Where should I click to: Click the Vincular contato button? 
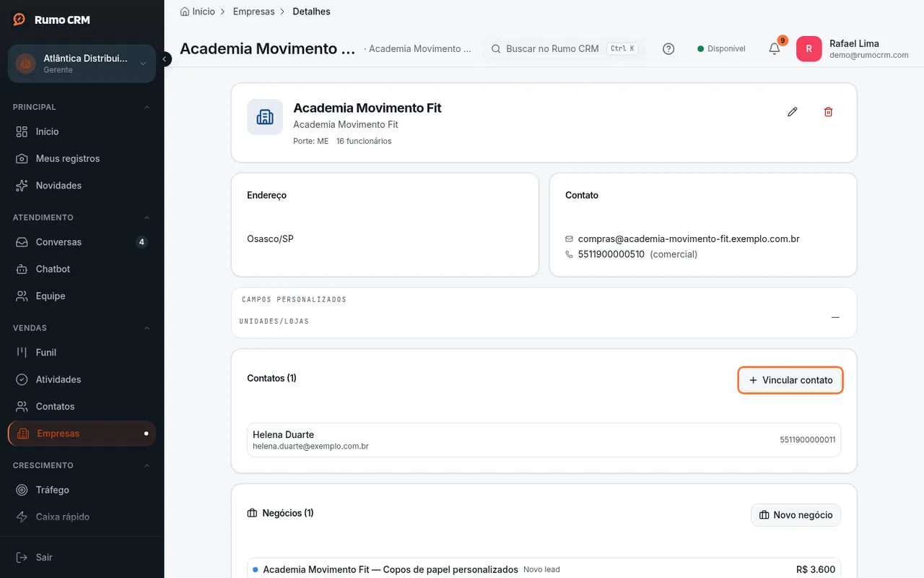tap(790, 380)
